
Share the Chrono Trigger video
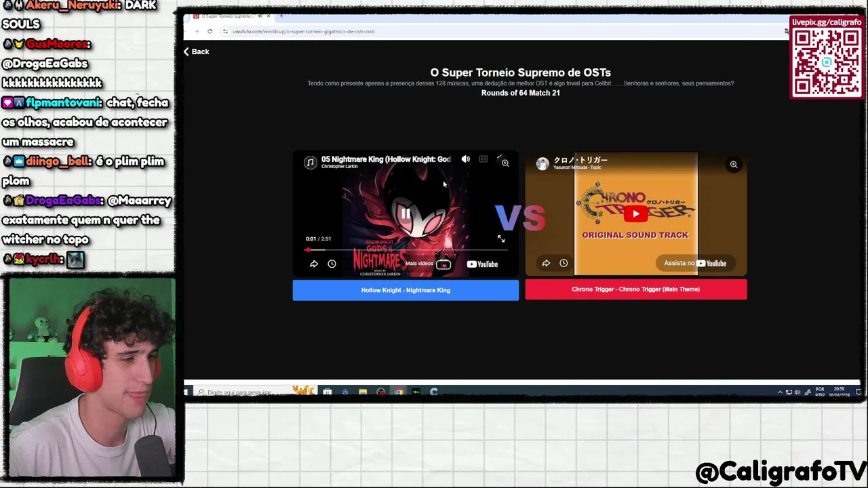point(546,263)
